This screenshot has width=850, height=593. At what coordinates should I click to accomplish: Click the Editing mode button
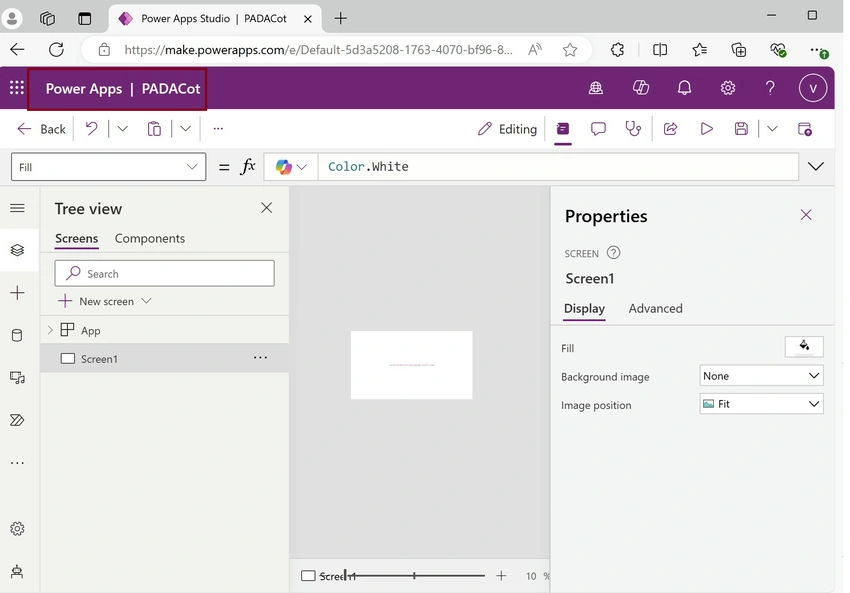pos(507,129)
